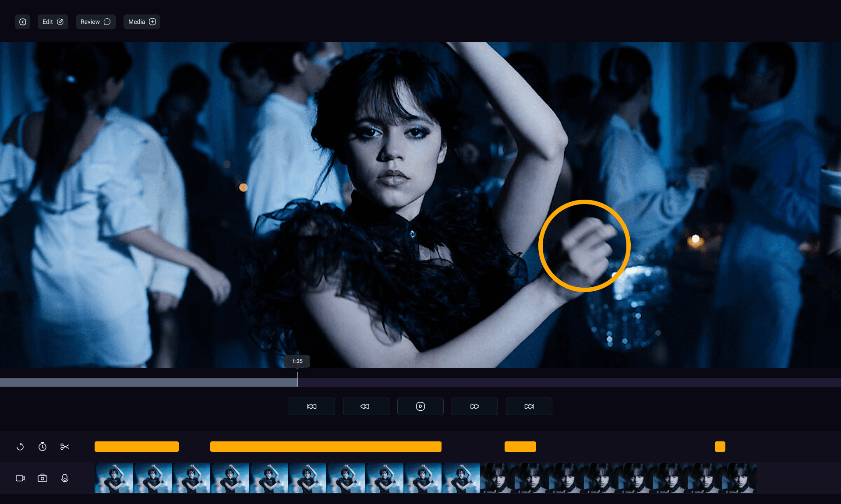The height and width of the screenshot is (504, 841).
Task: Click the video preview frame
Action: [x=420, y=205]
